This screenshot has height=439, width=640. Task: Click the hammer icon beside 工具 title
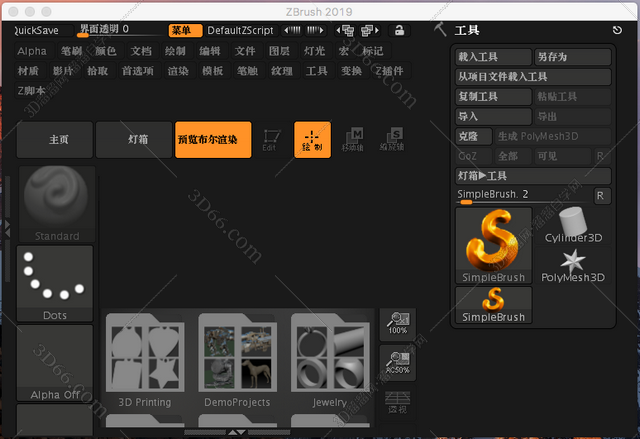pos(440,29)
